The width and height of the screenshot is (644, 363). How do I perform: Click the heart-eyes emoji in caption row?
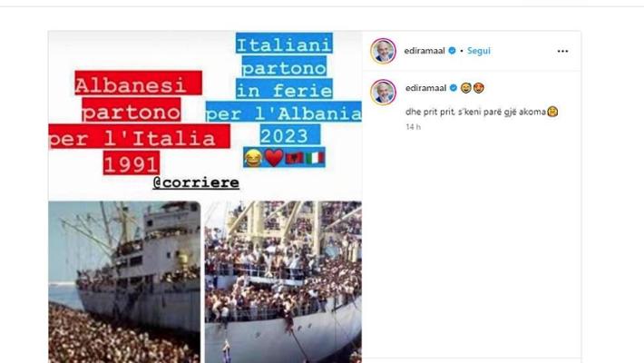(x=479, y=87)
